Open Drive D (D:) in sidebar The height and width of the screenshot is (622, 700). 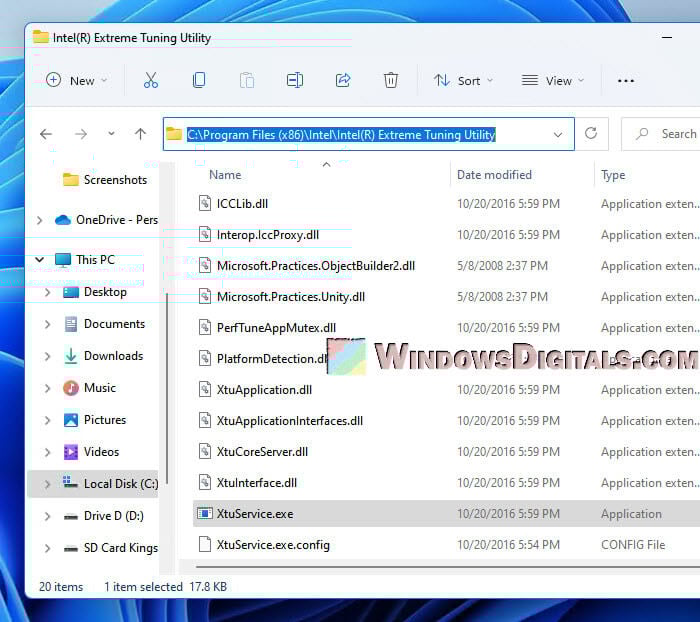point(113,516)
